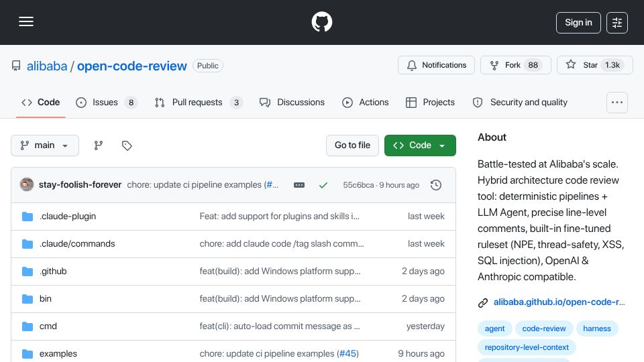Open the examples folder
Image resolution: width=644 pixels, height=362 pixels.
[58, 354]
